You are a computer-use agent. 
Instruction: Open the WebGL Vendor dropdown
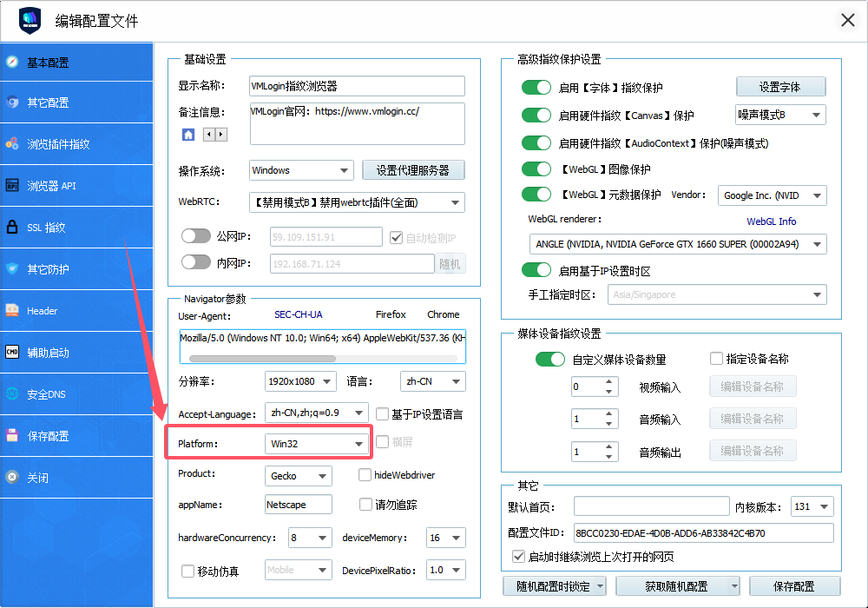(x=772, y=195)
